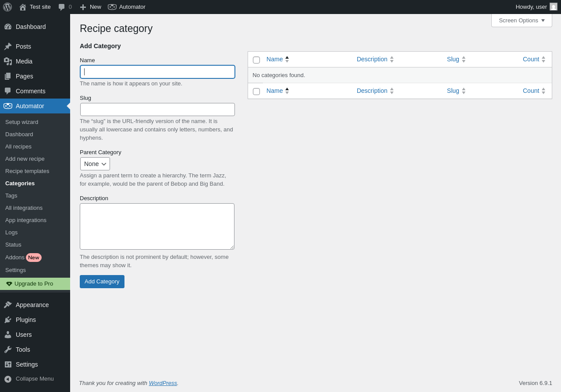Click into the Slug text field
The image size is (561, 392).
click(157, 109)
